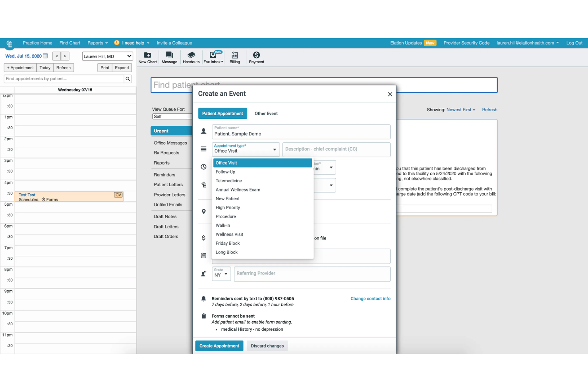Select Follow-Up appointment type
The image size is (588, 392).
pos(262,172)
